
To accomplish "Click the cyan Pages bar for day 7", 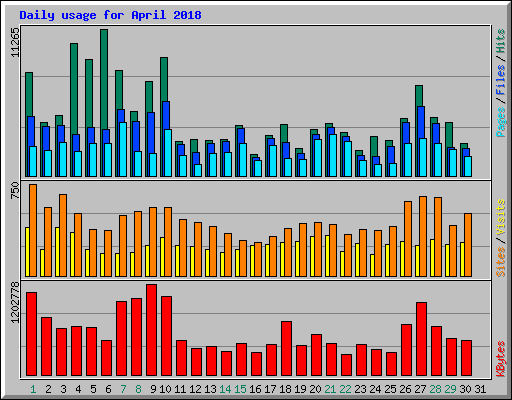I will [x=123, y=149].
